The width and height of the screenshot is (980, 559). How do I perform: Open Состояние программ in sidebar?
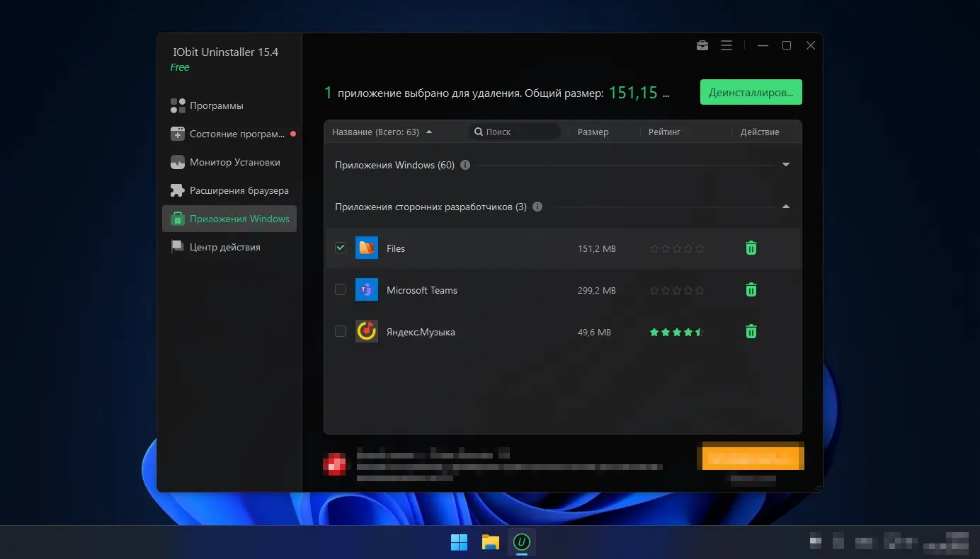229,134
